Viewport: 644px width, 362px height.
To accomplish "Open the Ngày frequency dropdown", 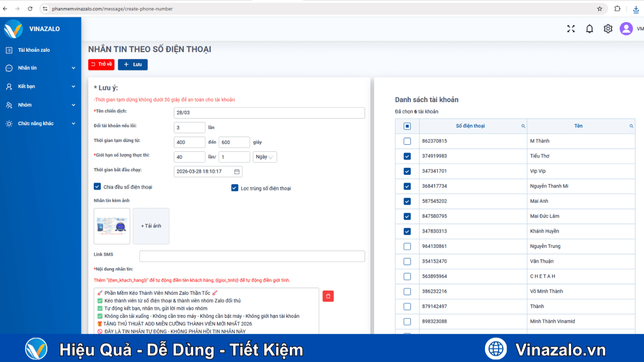I will point(265,157).
